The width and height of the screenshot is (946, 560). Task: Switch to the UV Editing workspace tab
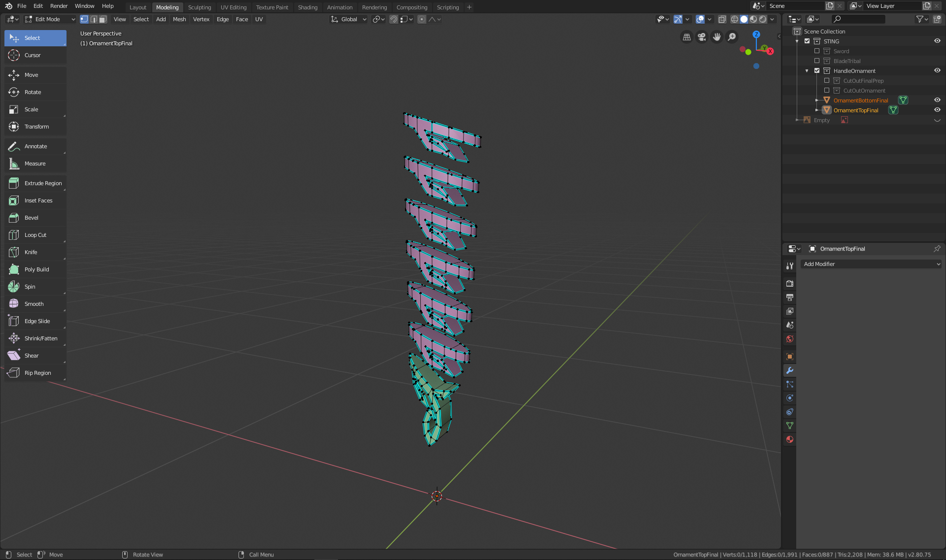[x=233, y=7]
